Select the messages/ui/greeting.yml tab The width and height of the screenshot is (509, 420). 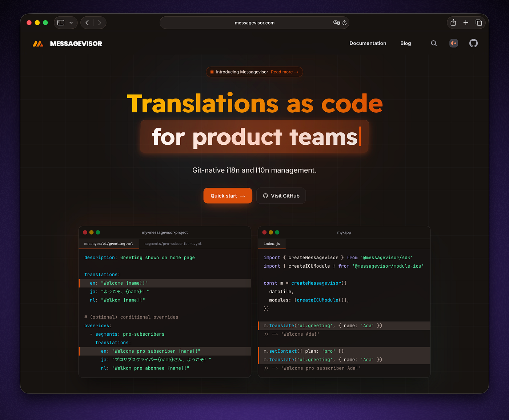pyautogui.click(x=109, y=244)
